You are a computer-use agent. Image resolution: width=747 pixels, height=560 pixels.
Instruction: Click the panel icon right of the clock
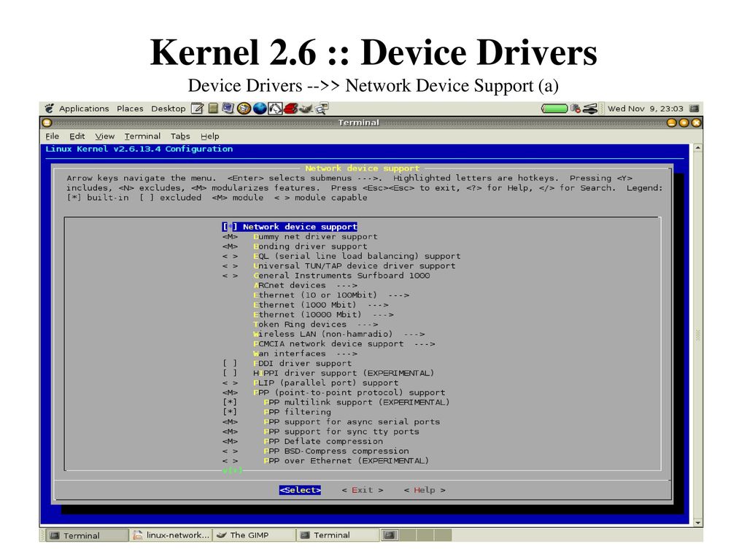[694, 109]
